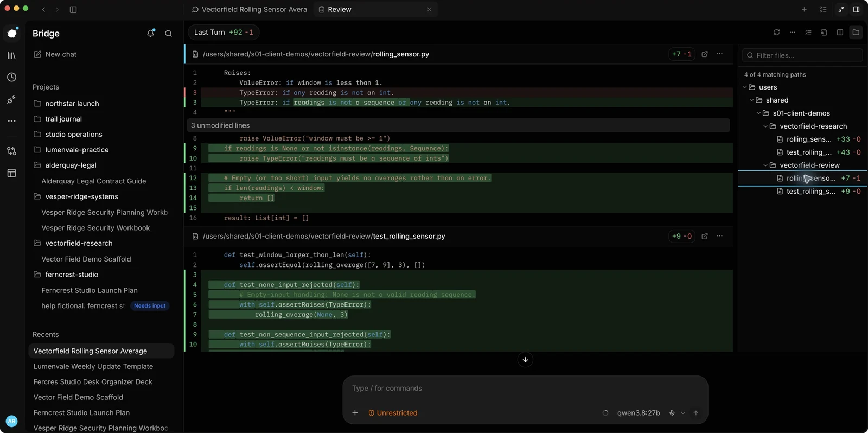
Task: Open the model dropdown chevron beside the microphone
Action: coord(683,413)
